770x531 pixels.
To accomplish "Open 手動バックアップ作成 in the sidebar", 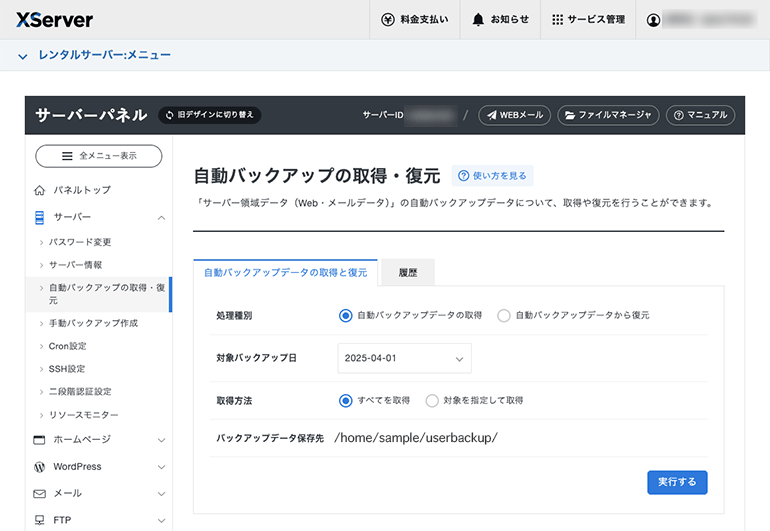I will pyautogui.click(x=93, y=323).
